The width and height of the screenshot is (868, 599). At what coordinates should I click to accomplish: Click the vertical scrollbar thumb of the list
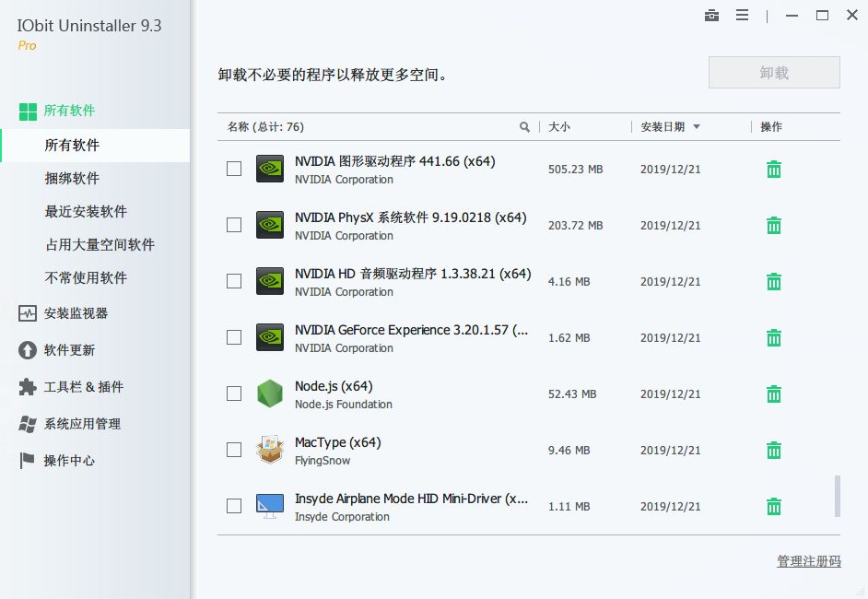[x=837, y=496]
